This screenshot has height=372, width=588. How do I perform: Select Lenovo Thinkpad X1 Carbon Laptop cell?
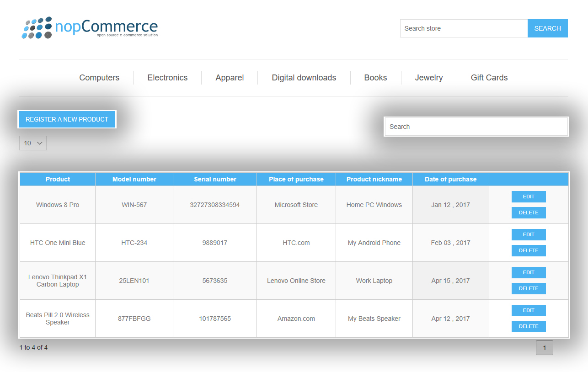[58, 281]
